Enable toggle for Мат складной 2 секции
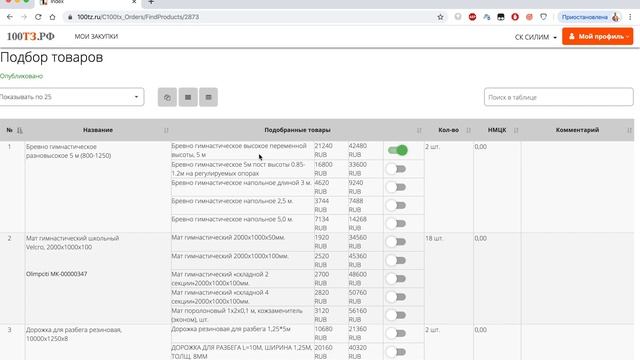This screenshot has width=640, height=360. [396, 278]
